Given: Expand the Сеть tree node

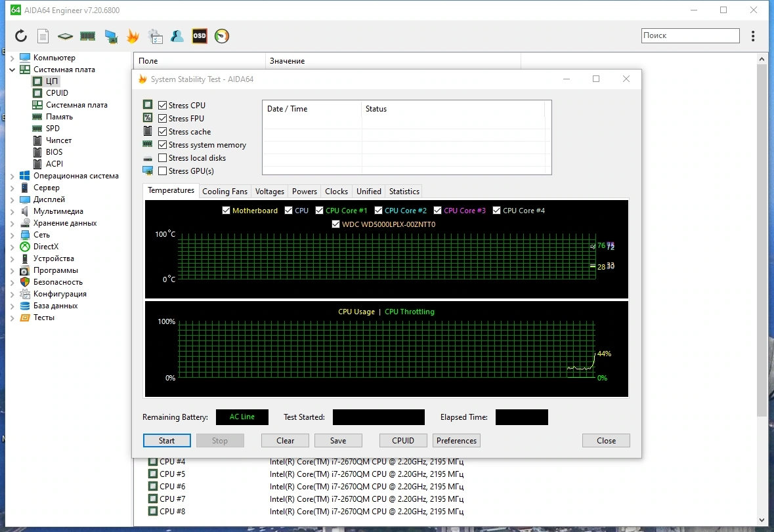Looking at the screenshot, I should [x=12, y=235].
